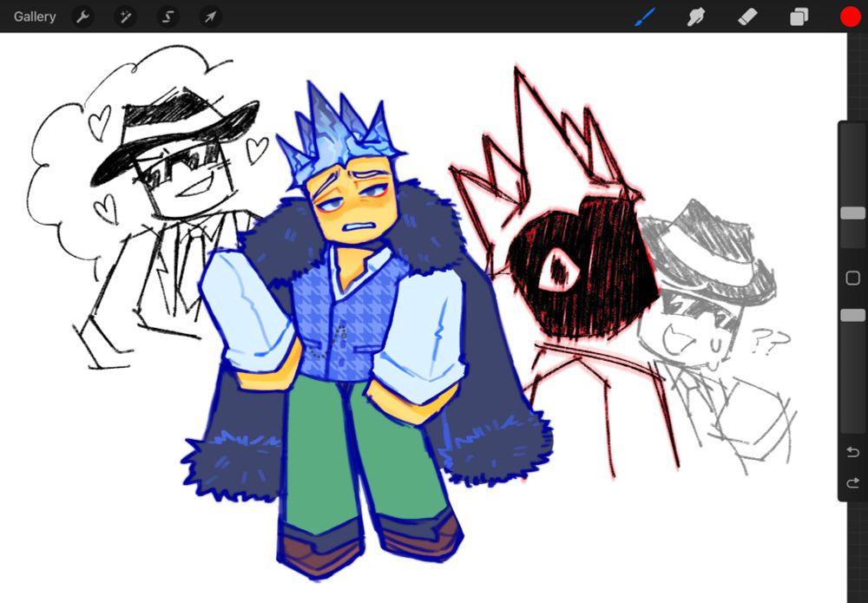868x603 pixels.
Task: Open the Actions menu with the wrench icon
Action: pyautogui.click(x=83, y=16)
